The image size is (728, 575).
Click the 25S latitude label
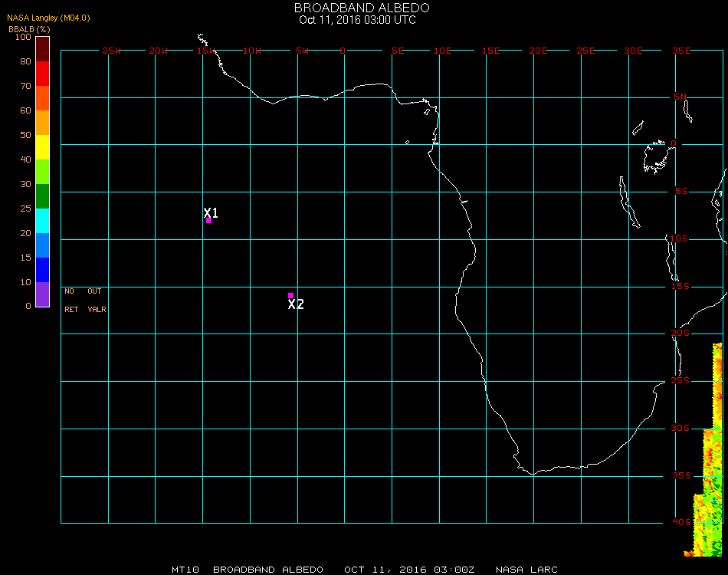pyautogui.click(x=680, y=380)
